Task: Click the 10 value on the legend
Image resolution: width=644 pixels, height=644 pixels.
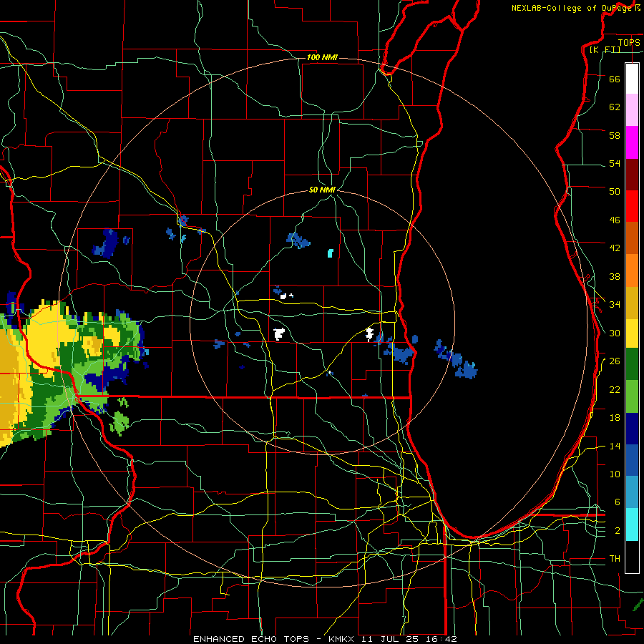Action: coord(615,474)
